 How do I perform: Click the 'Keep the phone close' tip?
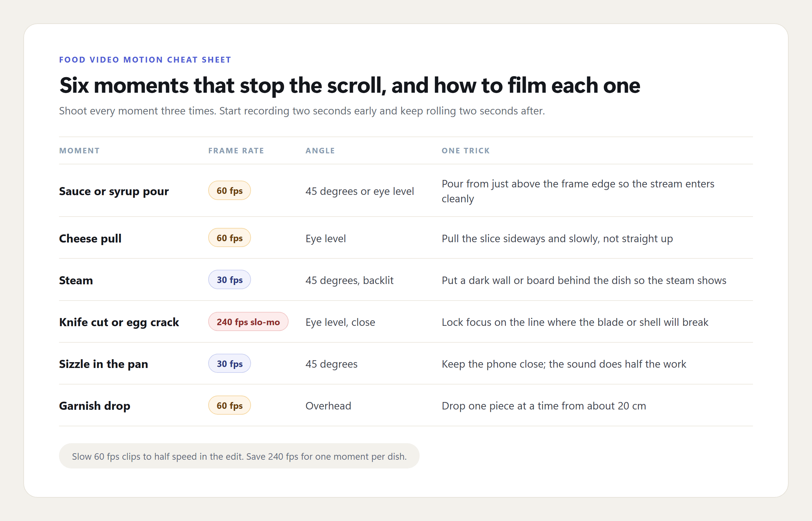[x=564, y=364]
